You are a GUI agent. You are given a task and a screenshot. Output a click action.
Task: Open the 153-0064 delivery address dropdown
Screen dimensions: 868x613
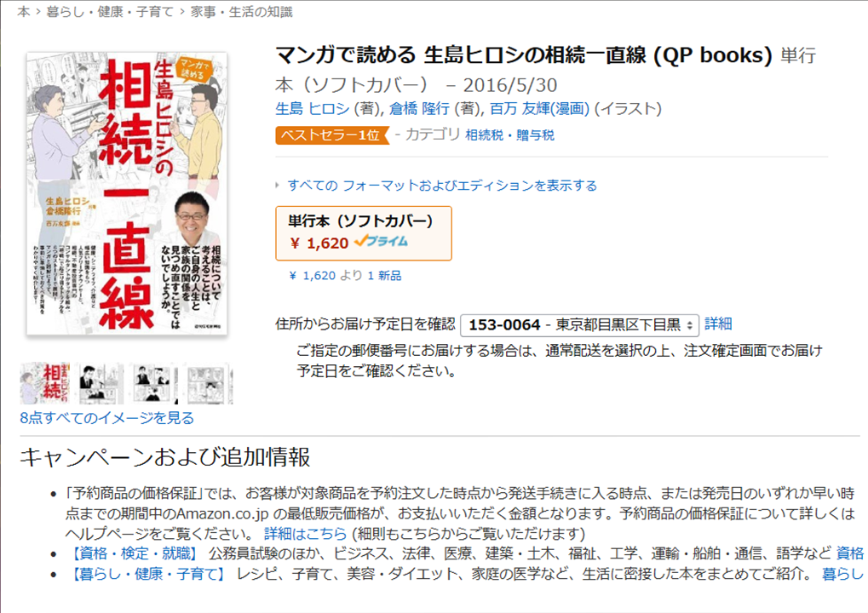coord(579,324)
